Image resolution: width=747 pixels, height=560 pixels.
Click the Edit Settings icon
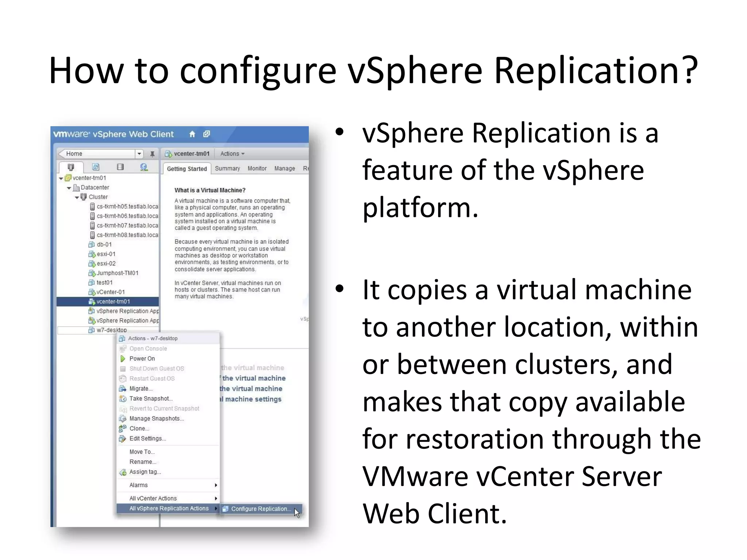click(123, 439)
